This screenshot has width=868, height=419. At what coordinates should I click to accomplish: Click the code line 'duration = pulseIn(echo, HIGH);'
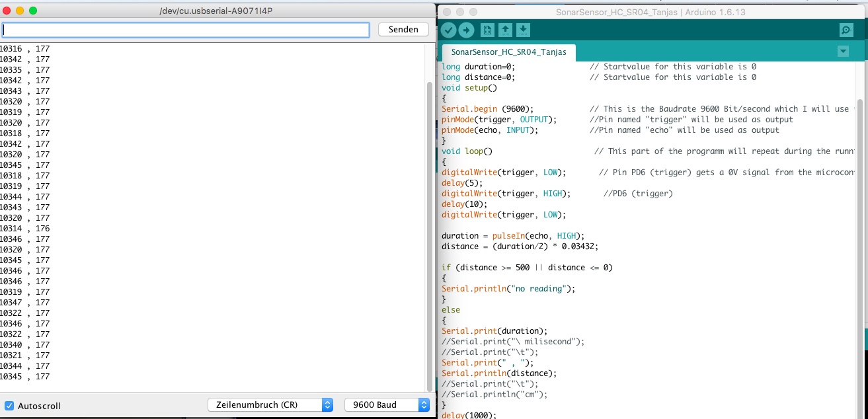coord(514,236)
